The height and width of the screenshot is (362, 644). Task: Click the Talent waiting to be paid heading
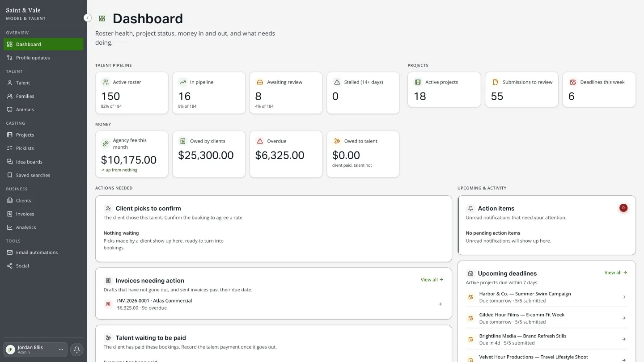pyautogui.click(x=151, y=338)
